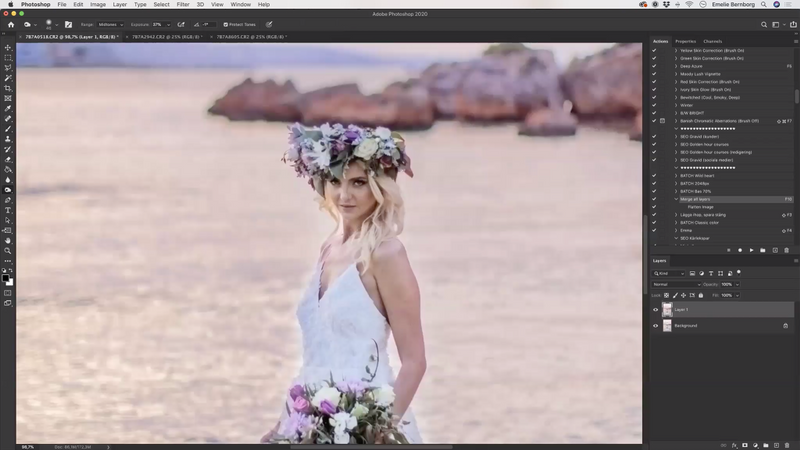Select the Deep Azure action
800x450 pixels.
pos(692,66)
